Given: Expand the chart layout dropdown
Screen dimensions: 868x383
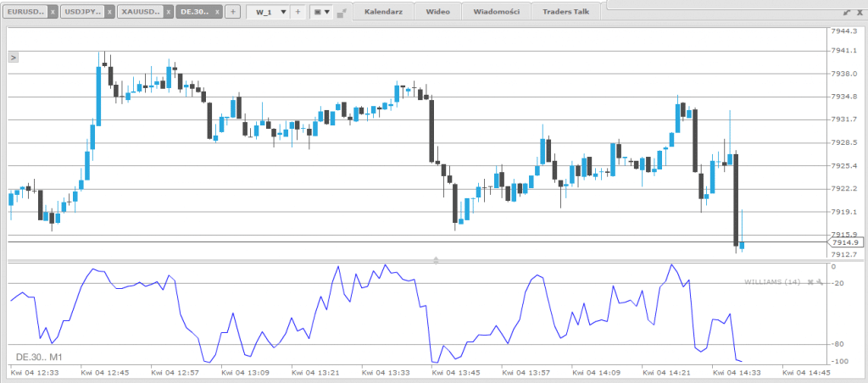Looking at the screenshot, I should 321,13.
